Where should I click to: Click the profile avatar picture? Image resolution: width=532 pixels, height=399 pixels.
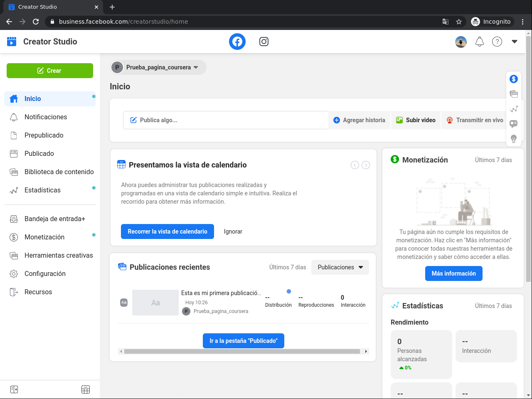461,42
